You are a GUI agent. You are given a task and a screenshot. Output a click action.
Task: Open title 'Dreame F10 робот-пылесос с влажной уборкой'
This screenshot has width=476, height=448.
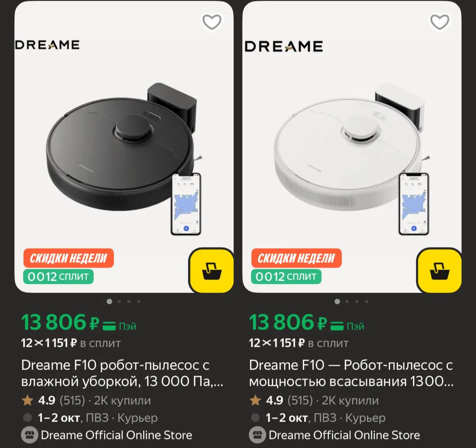[122, 373]
